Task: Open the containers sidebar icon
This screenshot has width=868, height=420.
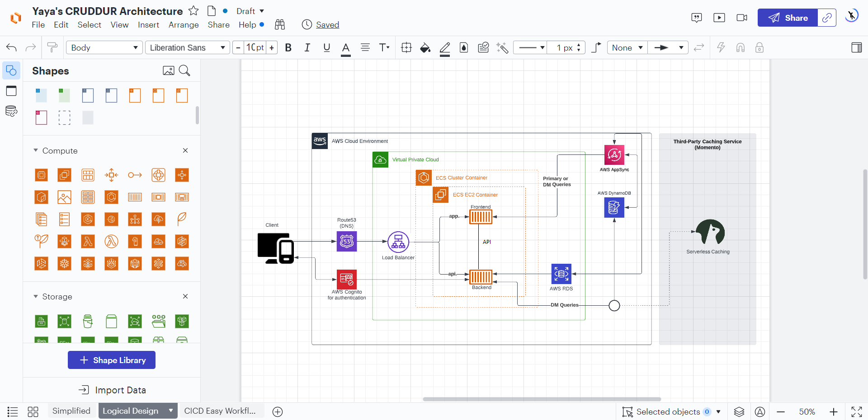Action: tap(11, 91)
